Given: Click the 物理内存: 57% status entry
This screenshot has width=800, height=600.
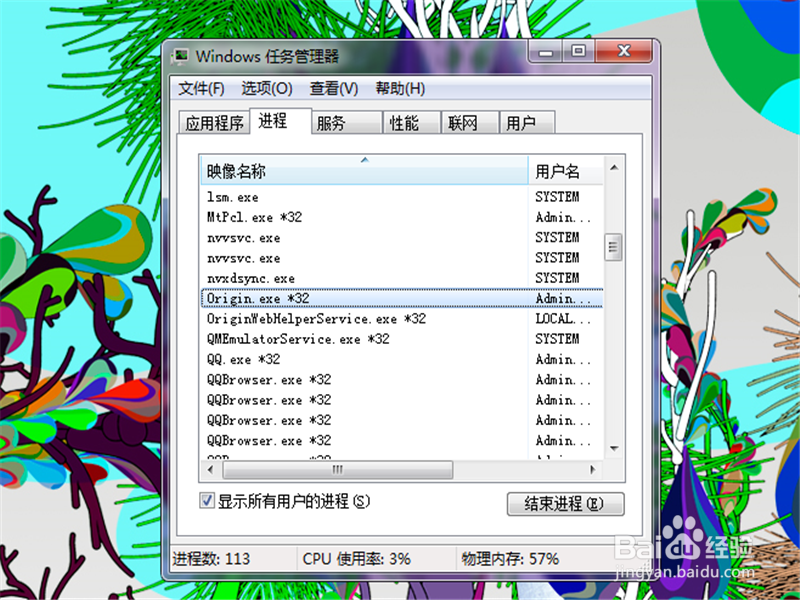Looking at the screenshot, I should 510,559.
